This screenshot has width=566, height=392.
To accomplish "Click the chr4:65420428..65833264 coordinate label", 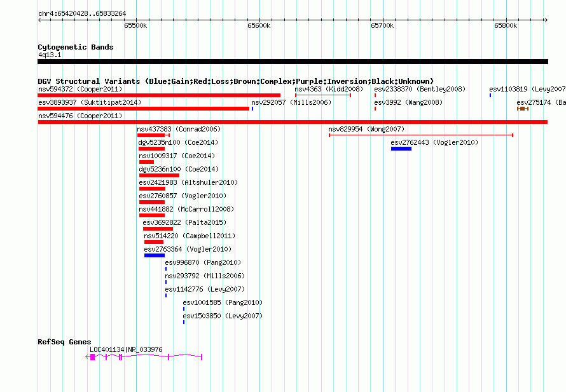I will 82,14.
